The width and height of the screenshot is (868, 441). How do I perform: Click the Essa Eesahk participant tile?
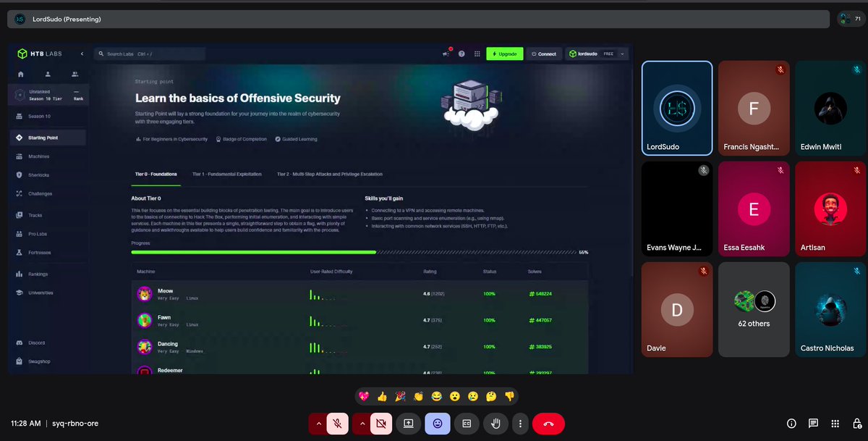754,209
